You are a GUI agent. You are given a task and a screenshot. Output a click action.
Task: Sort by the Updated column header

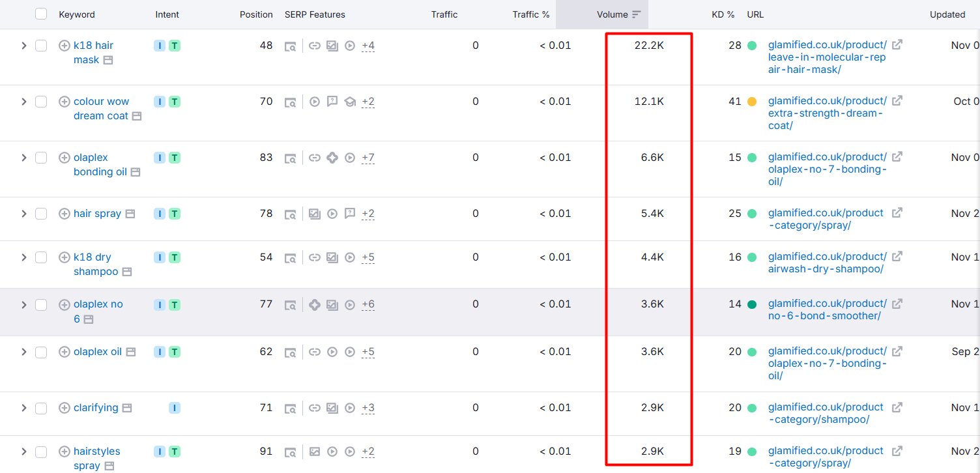(x=947, y=14)
